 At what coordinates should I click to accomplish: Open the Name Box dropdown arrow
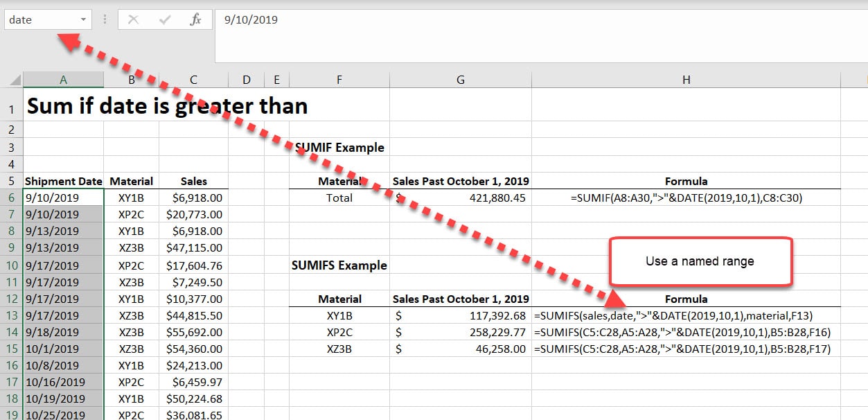[x=82, y=19]
